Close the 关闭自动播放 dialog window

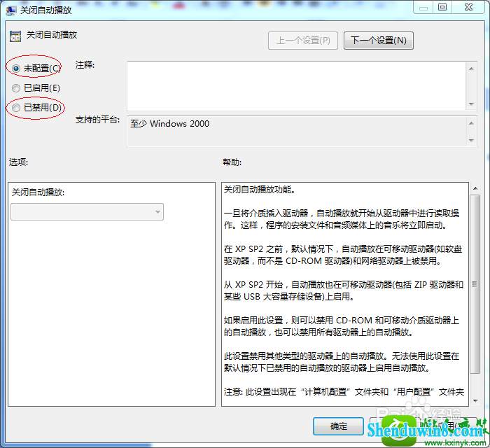click(x=468, y=8)
